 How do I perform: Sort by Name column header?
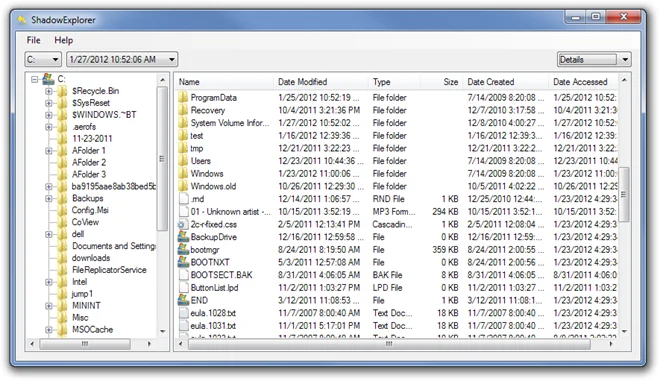coord(224,82)
